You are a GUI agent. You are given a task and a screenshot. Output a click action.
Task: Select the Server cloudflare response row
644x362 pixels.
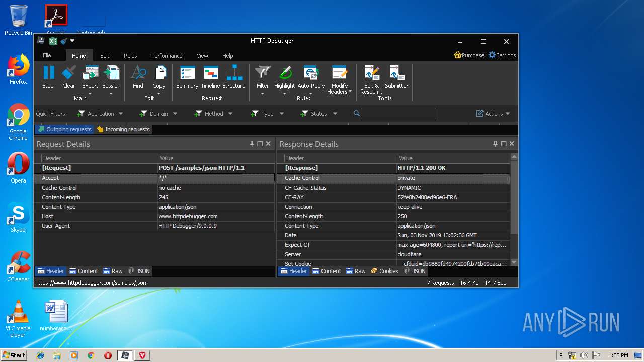coord(393,254)
